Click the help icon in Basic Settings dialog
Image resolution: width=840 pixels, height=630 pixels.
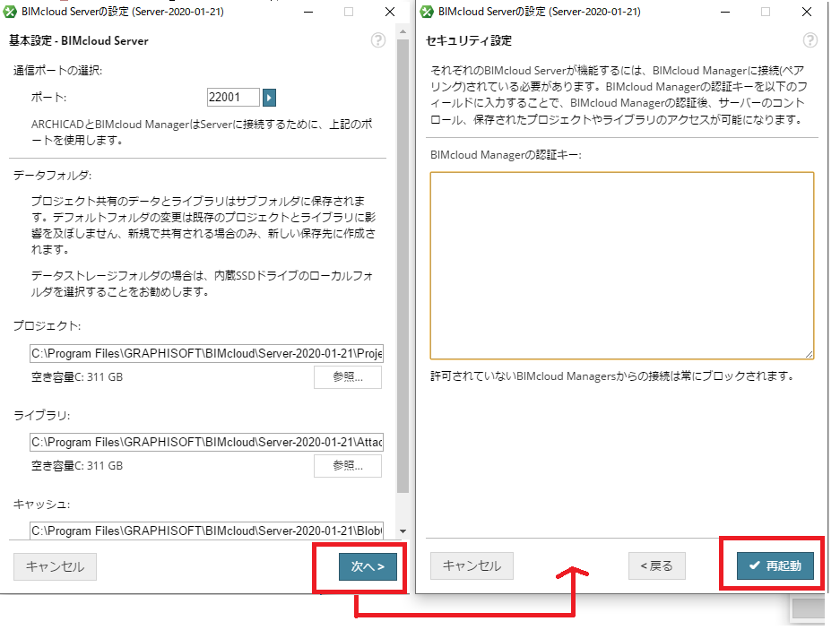[x=378, y=40]
